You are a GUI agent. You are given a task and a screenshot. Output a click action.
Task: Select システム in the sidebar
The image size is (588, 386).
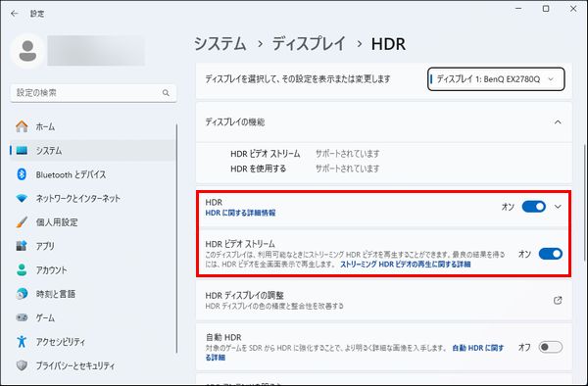pyautogui.click(x=93, y=150)
